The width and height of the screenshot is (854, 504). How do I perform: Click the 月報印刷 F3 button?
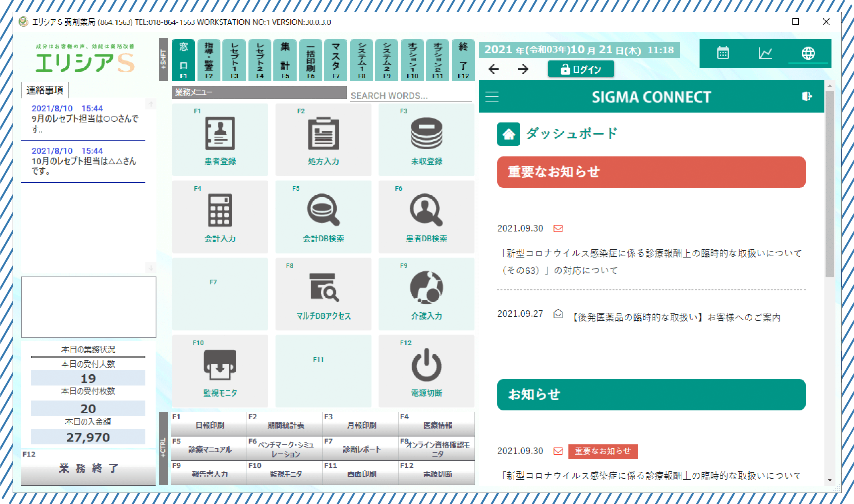361,423
